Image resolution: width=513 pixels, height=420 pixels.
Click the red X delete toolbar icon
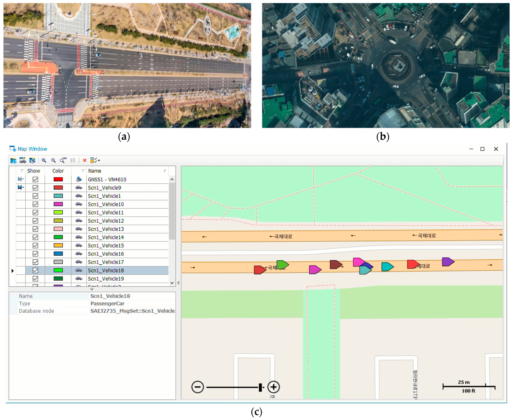[84, 160]
